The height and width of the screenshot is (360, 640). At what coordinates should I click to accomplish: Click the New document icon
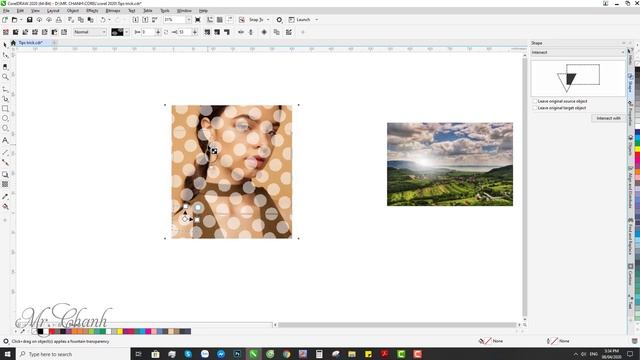[5, 20]
